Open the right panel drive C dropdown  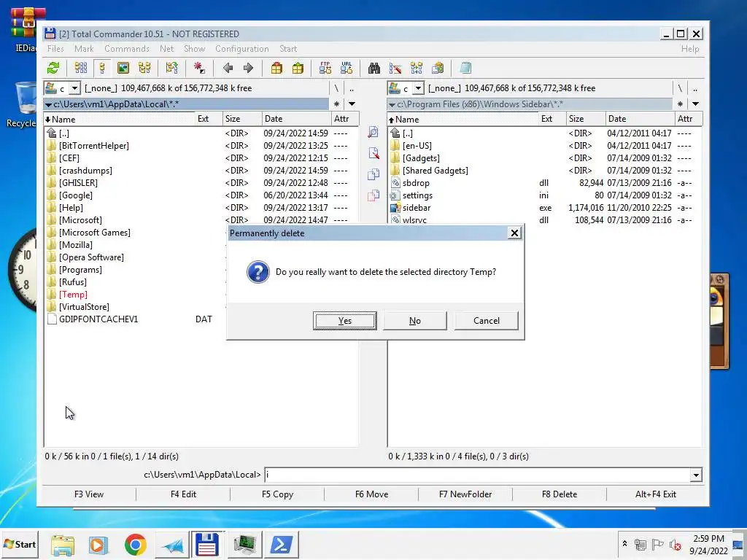(418, 88)
